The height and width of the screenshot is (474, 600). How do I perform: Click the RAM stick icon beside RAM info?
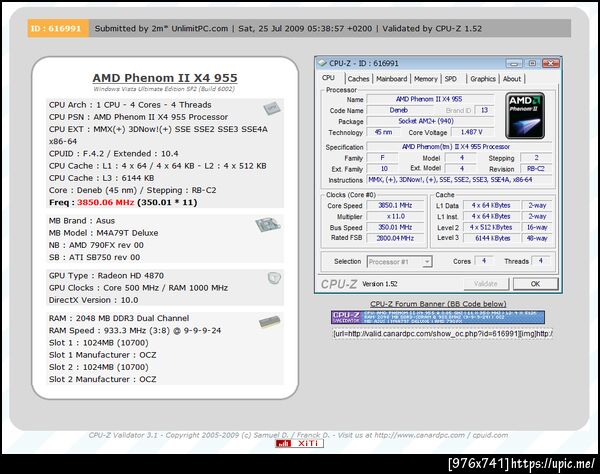point(269,322)
